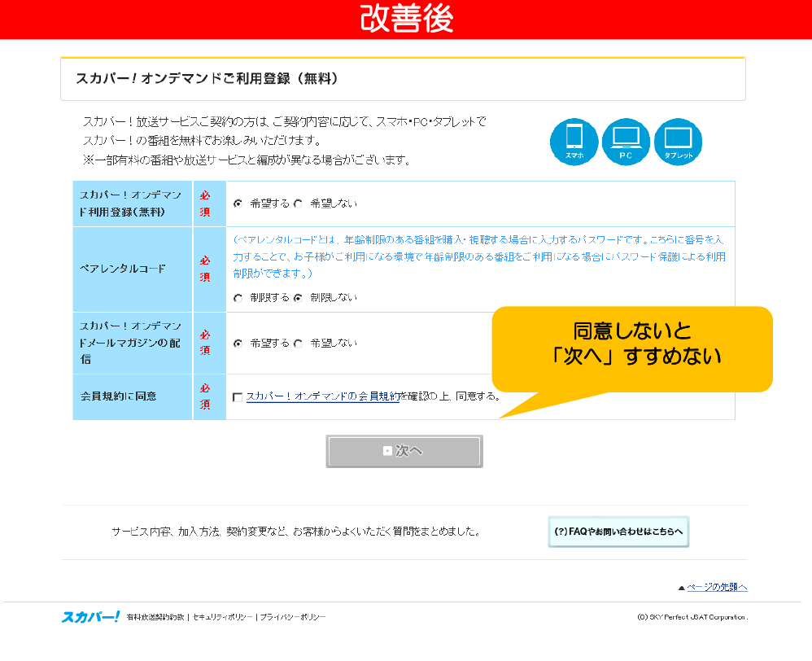Select 制限する for ペアレンタルコード
Image resolution: width=812 pixels, height=661 pixels.
coord(238,298)
